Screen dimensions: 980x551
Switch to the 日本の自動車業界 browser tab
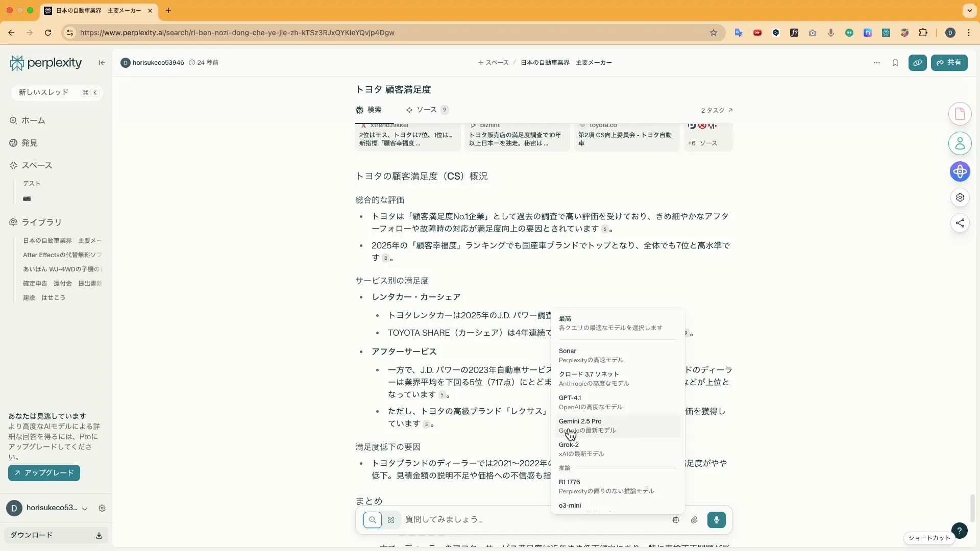pos(92,10)
